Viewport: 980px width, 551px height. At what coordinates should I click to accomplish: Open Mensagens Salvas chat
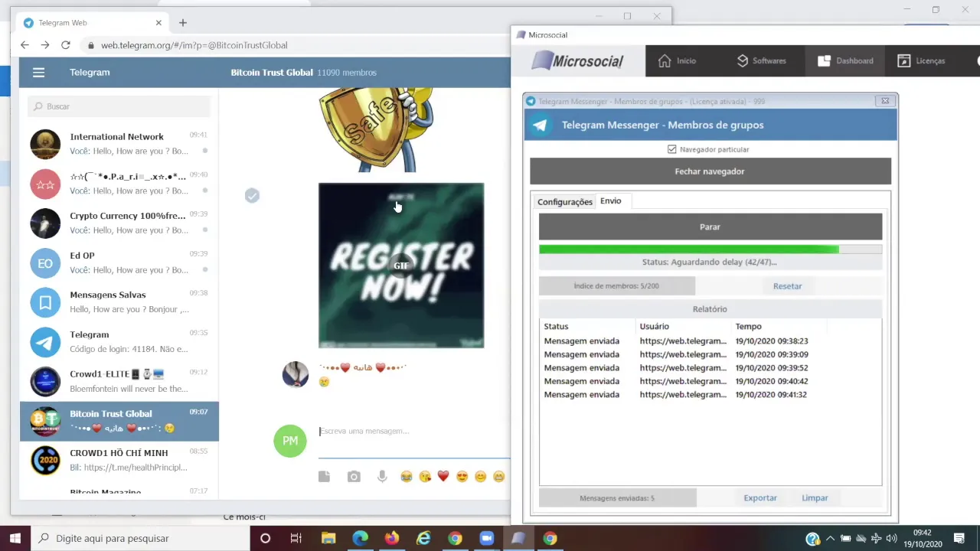[119, 302]
